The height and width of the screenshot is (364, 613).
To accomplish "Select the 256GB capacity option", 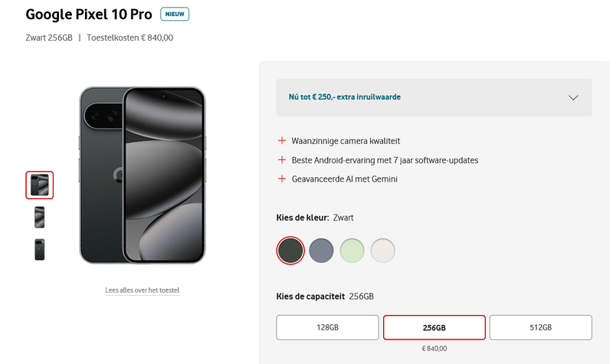I will coord(434,327).
